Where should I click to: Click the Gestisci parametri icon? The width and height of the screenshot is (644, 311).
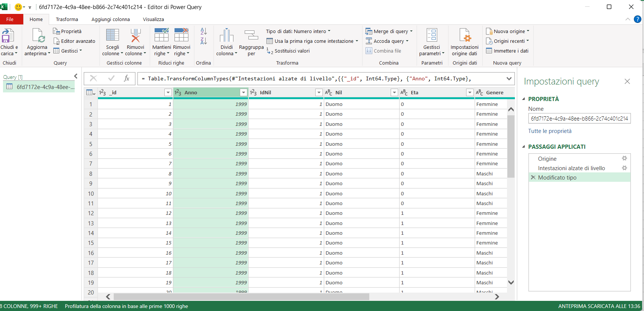point(432,36)
